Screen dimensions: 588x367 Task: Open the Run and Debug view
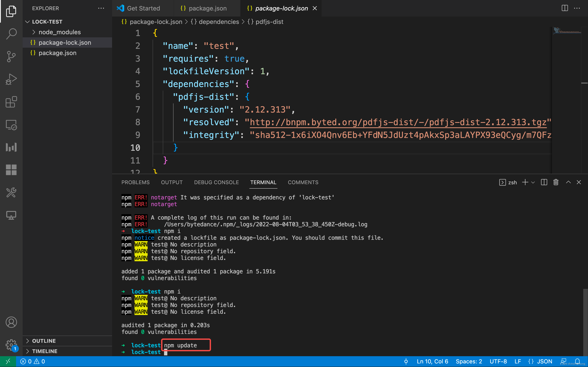11,79
